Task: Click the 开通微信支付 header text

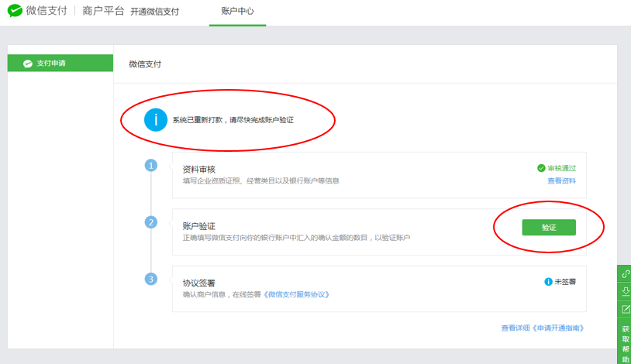Action: click(154, 12)
